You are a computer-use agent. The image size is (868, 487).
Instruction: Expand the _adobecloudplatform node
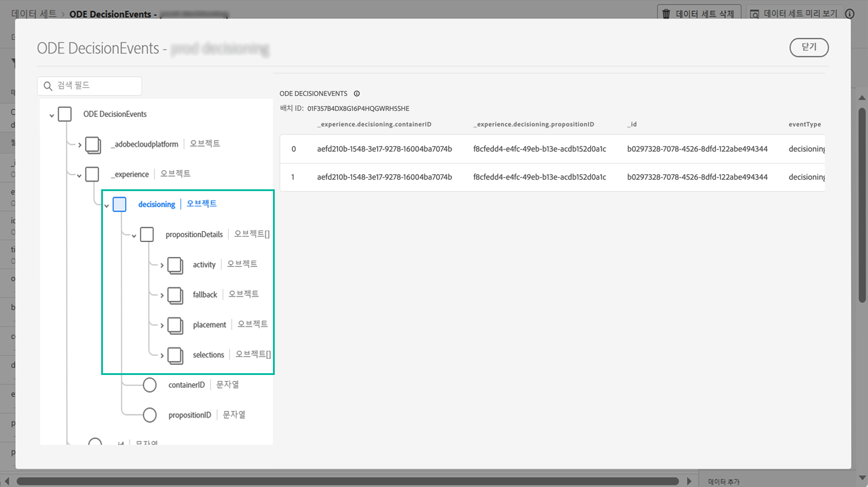coord(79,145)
